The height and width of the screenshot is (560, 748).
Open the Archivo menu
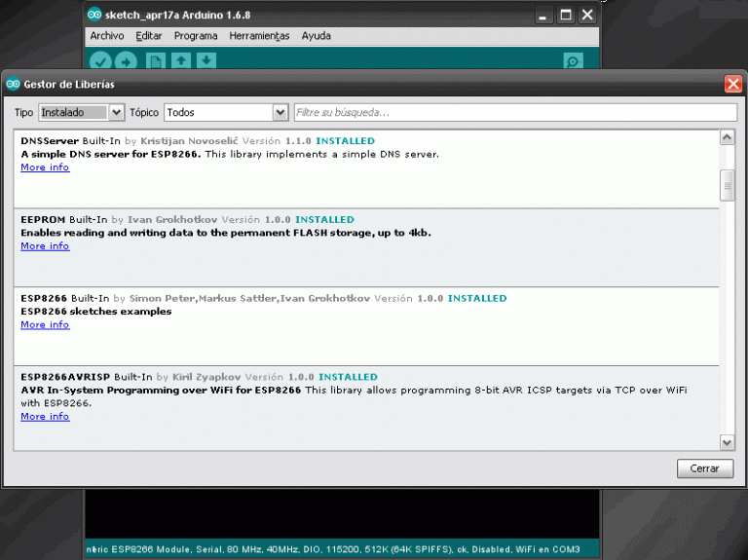107,36
